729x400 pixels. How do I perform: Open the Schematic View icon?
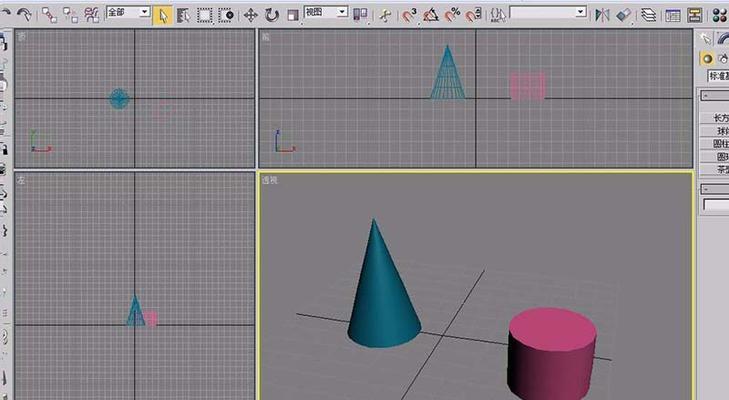[695, 15]
